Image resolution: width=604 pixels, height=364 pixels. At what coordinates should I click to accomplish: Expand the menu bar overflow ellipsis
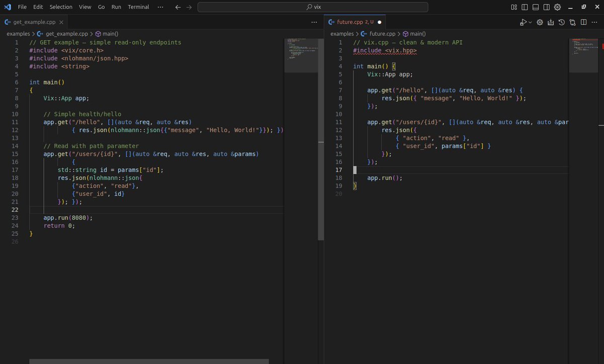coord(160,7)
